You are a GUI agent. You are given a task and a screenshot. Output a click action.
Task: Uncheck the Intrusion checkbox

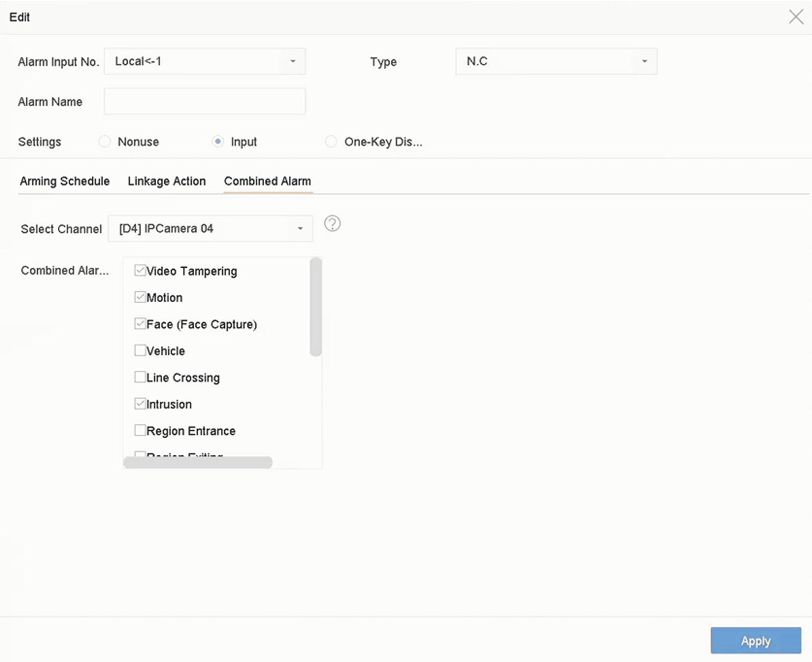[x=140, y=404]
